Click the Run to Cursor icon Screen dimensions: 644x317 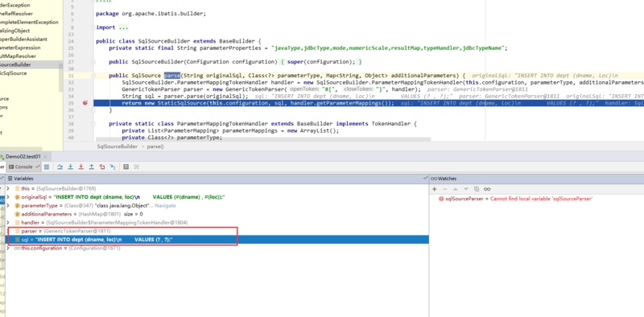click(113, 167)
